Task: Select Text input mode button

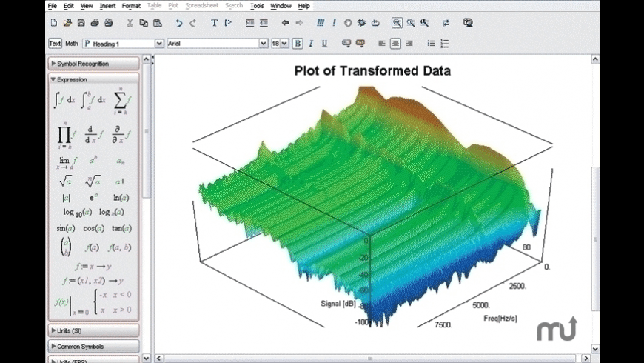Action: [x=55, y=44]
